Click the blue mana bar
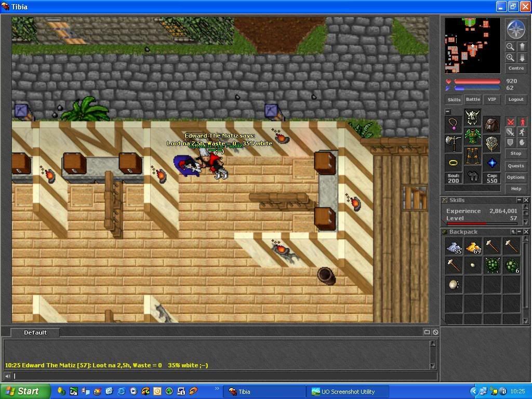532x399 pixels. click(477, 88)
